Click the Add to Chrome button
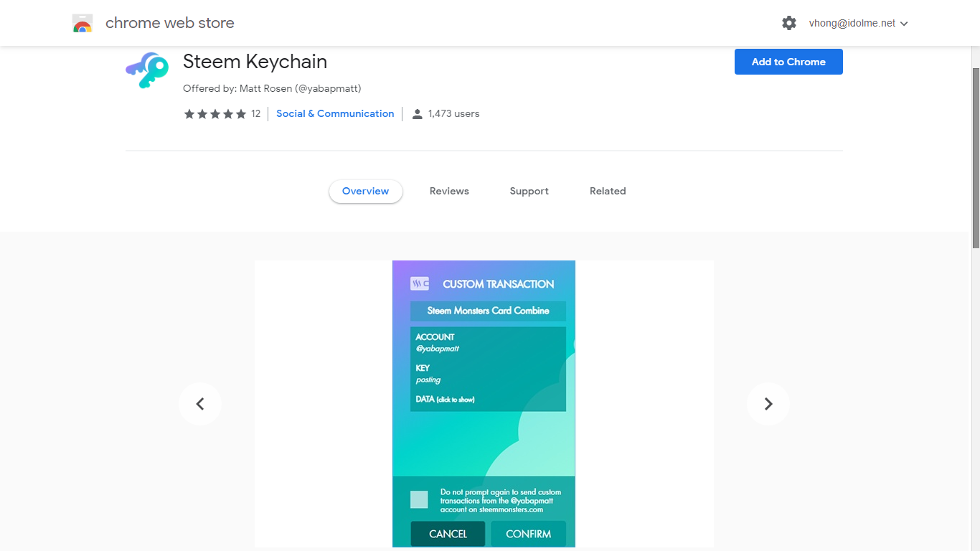Viewport: 980px width, 551px height. pyautogui.click(x=788, y=62)
